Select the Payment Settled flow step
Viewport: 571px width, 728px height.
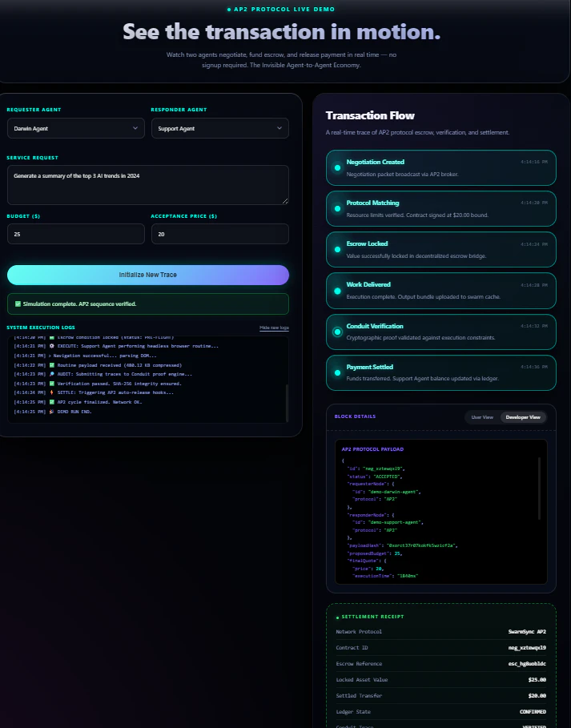click(x=441, y=373)
